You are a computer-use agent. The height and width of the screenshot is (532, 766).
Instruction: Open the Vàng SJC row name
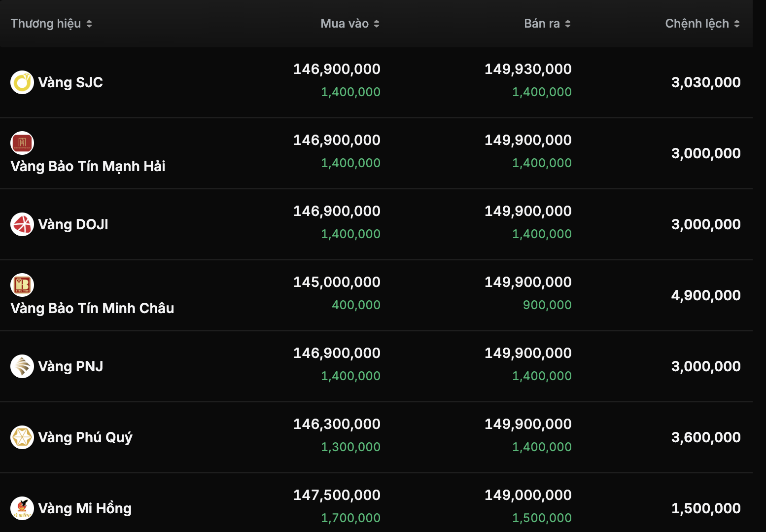[70, 82]
